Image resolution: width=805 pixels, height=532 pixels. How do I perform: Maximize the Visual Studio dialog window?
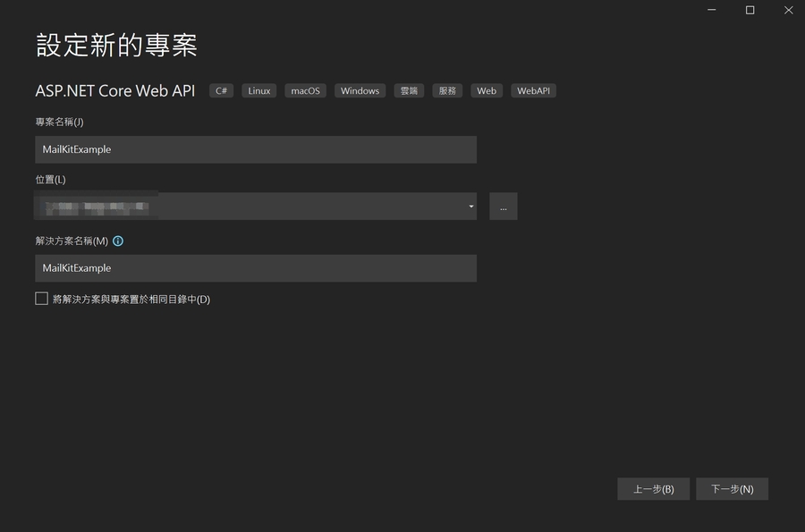click(x=750, y=10)
